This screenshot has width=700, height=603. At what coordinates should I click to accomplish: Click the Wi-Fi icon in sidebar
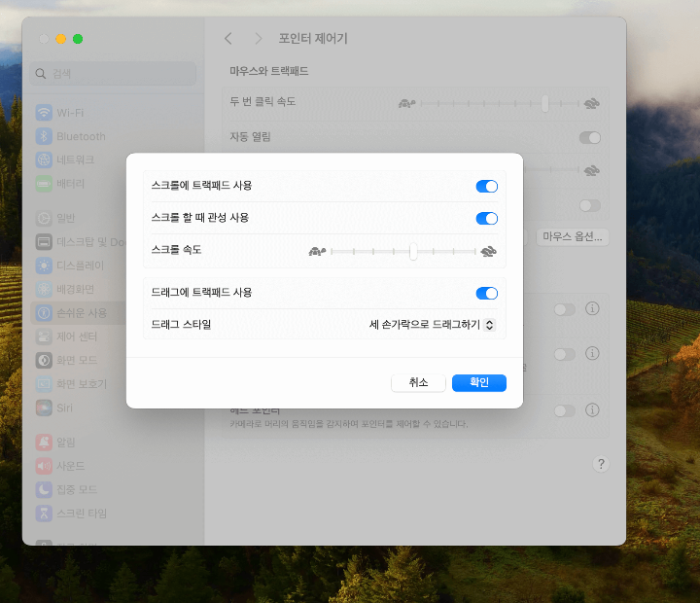pos(44,113)
